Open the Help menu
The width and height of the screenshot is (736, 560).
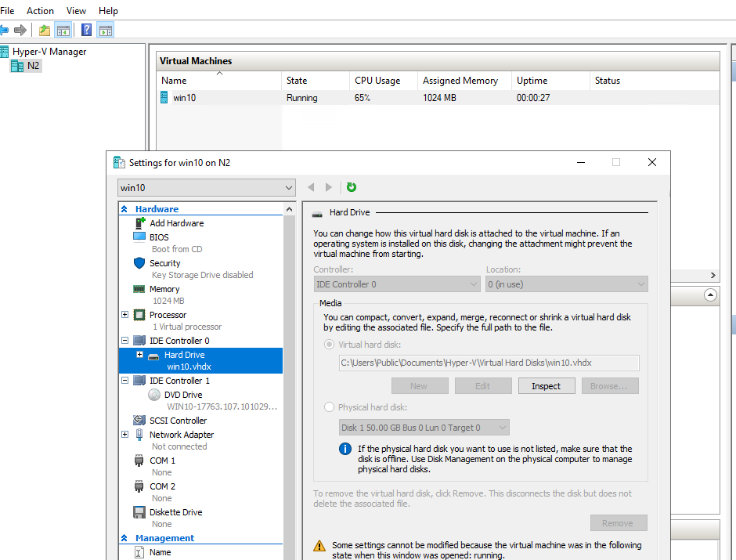(x=108, y=10)
